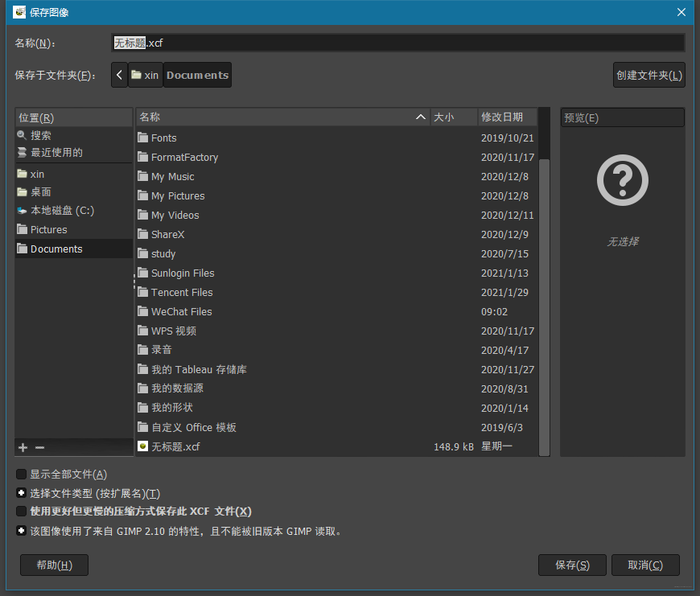
Task: Click the My Videos folder icon
Action: [143, 215]
